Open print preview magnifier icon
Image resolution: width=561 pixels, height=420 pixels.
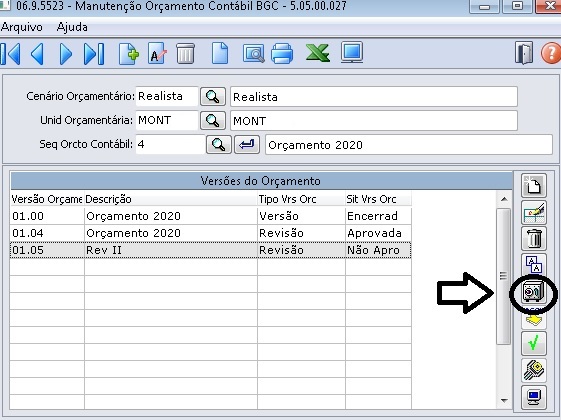click(x=253, y=54)
